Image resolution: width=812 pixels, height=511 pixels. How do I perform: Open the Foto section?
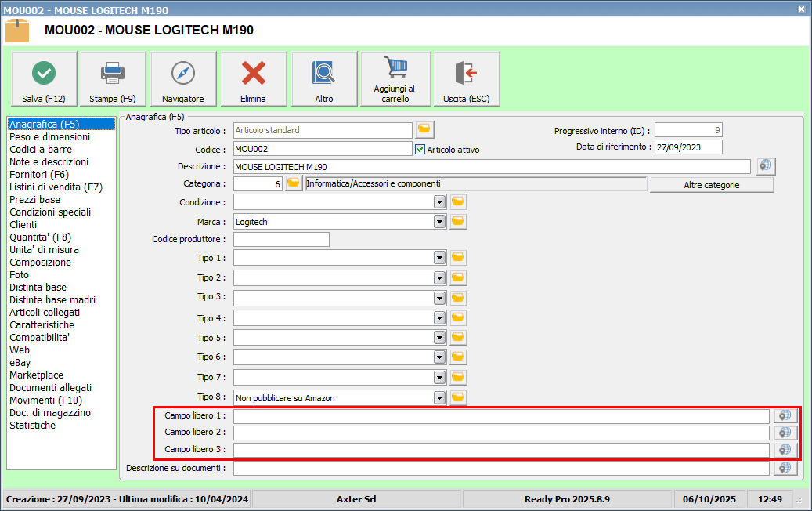[19, 274]
